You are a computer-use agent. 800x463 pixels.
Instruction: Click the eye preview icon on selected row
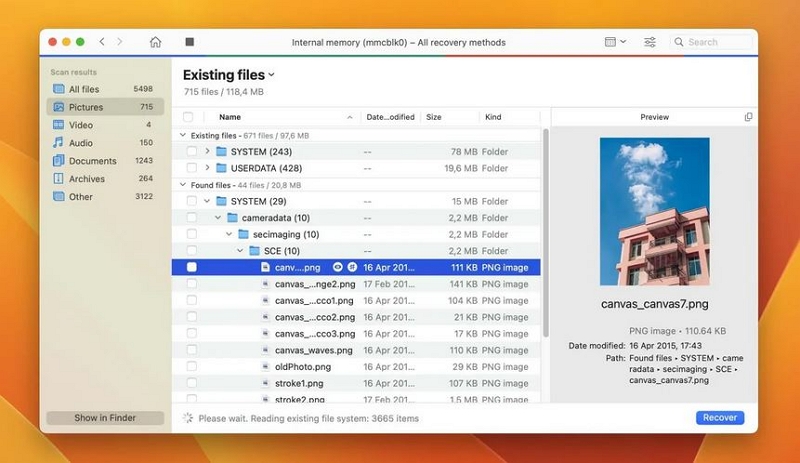coord(337,267)
